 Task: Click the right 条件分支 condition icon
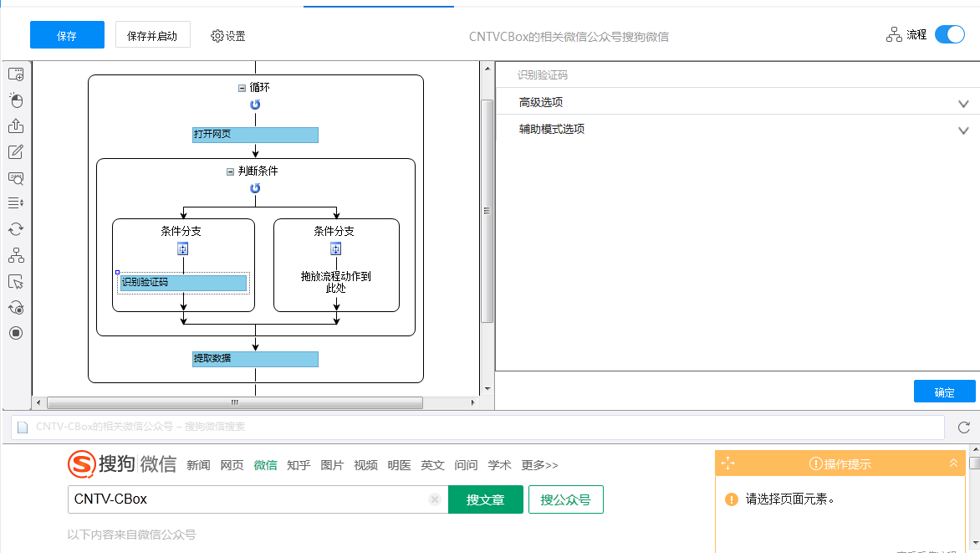coord(335,249)
